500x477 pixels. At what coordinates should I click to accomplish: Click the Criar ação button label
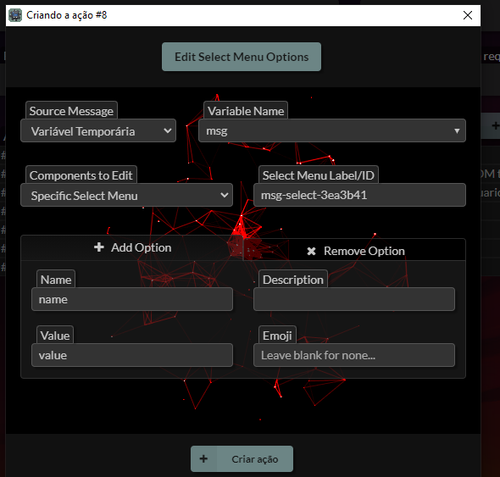pos(255,459)
